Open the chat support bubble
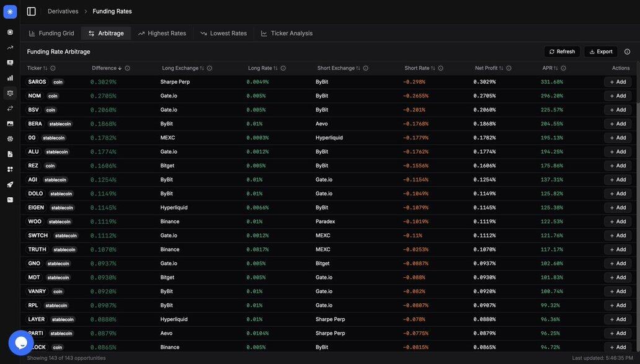Screen dimensions: 640x364 tap(21, 342)
